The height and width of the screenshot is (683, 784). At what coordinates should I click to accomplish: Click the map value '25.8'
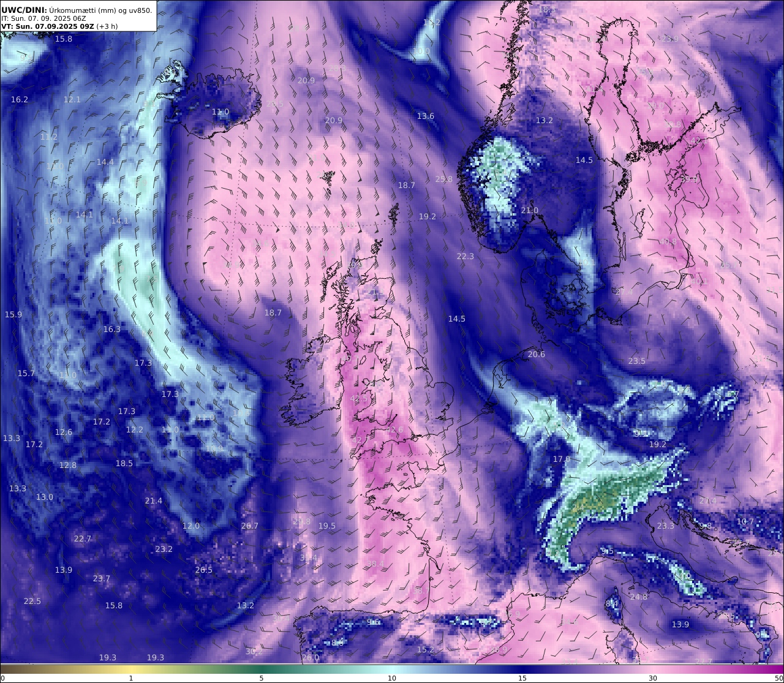click(444, 179)
